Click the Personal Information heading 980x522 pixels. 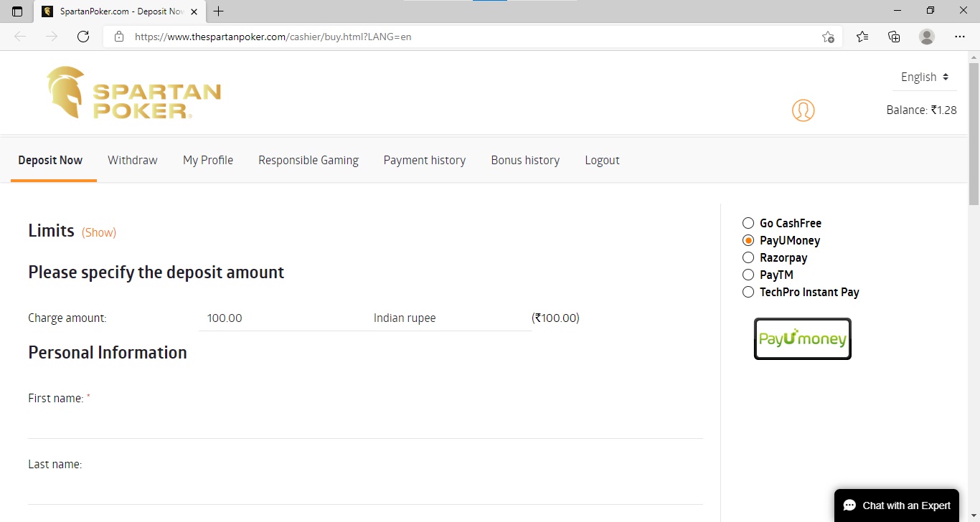(x=108, y=352)
